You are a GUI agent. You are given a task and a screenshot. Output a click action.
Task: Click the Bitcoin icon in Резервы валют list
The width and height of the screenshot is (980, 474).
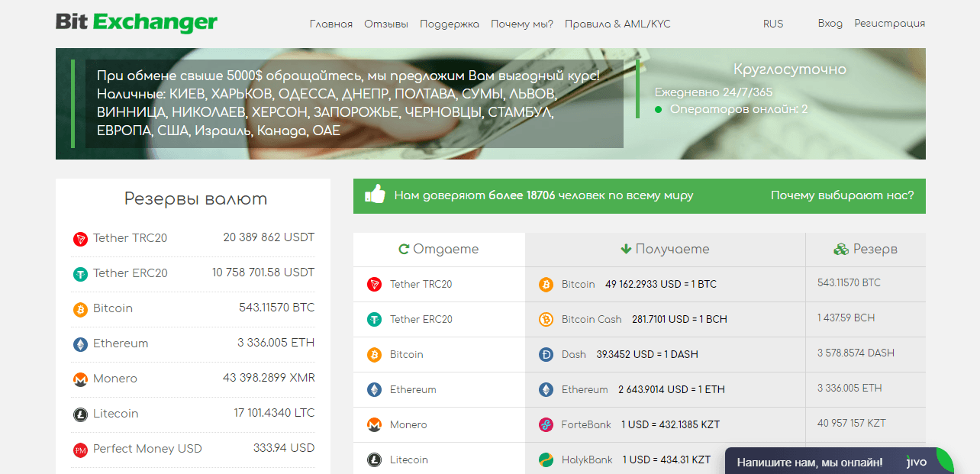79,308
